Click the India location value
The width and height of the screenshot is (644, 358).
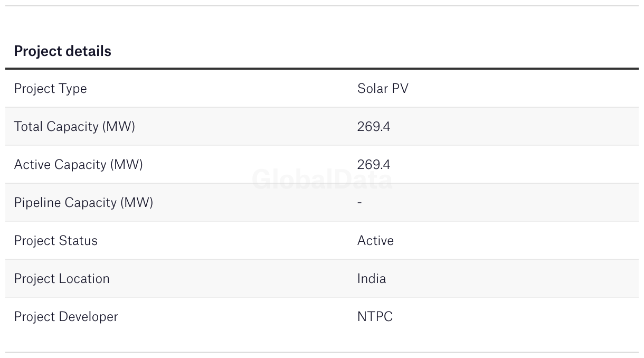(372, 278)
